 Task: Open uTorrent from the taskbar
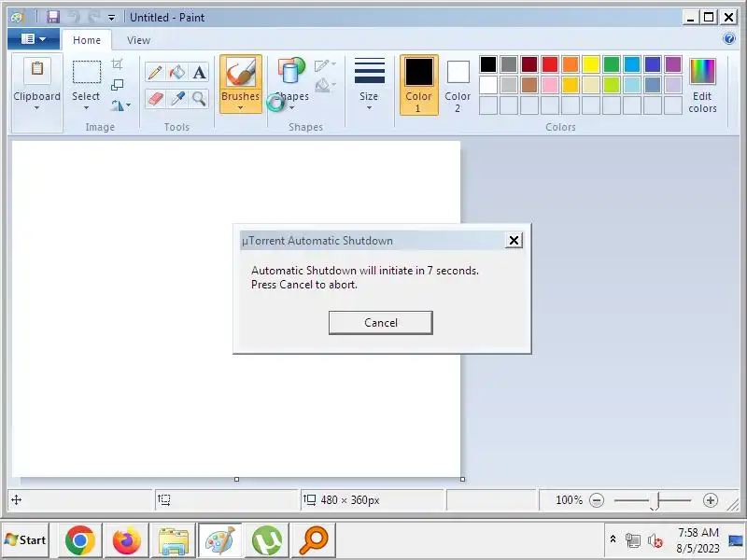coord(267,540)
